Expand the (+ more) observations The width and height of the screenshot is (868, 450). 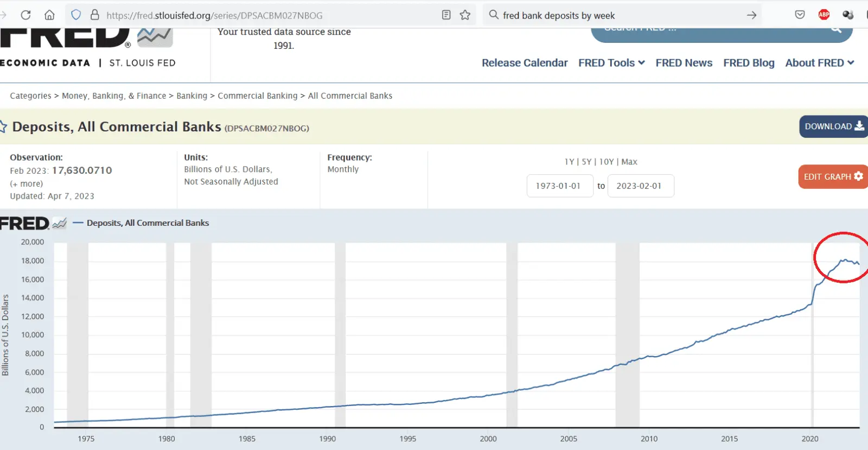26,183
